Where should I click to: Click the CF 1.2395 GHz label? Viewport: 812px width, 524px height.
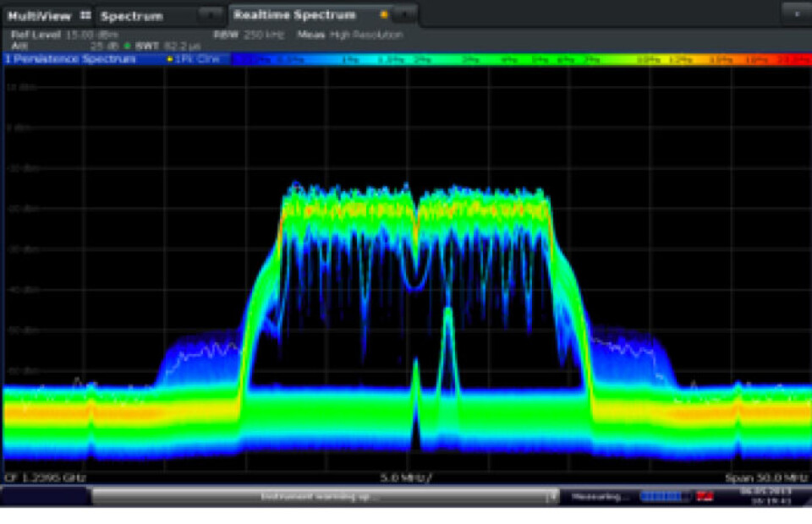[45, 478]
